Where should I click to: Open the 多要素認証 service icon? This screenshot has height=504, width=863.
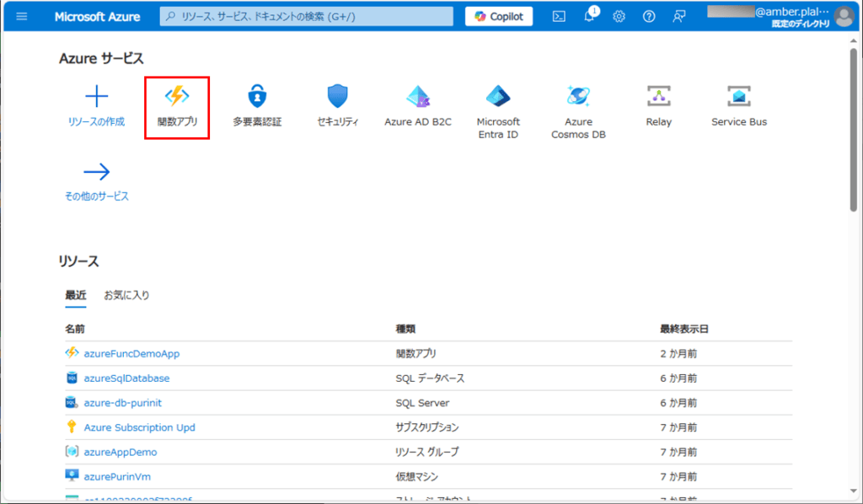257,97
